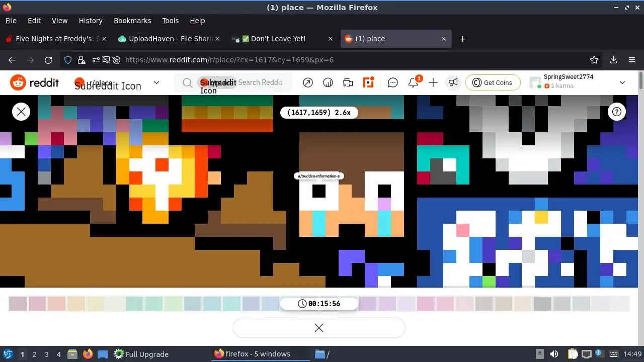644x362 pixels.
Task: Click the Get Coins button
Action: [x=493, y=82]
